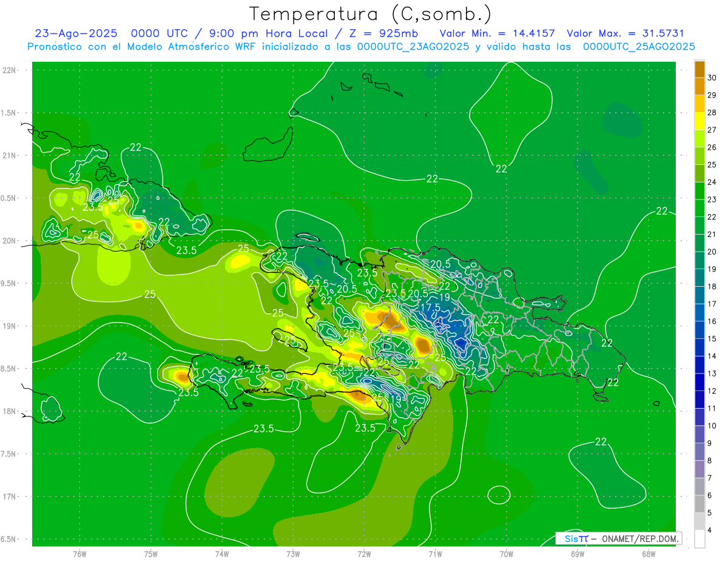Viewport: 728px width, 562px height.
Task: Click the "22N" latitude axis label
Action: coord(10,70)
